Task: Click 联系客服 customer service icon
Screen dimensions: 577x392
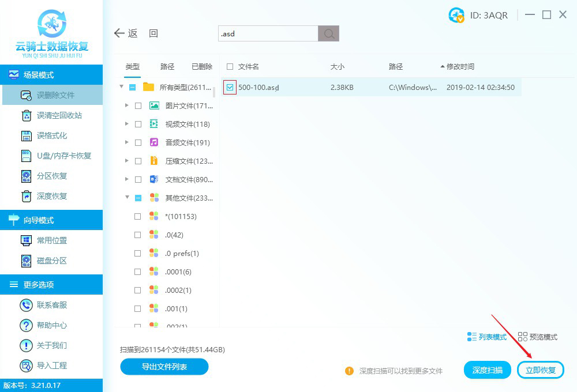Action: [27, 305]
